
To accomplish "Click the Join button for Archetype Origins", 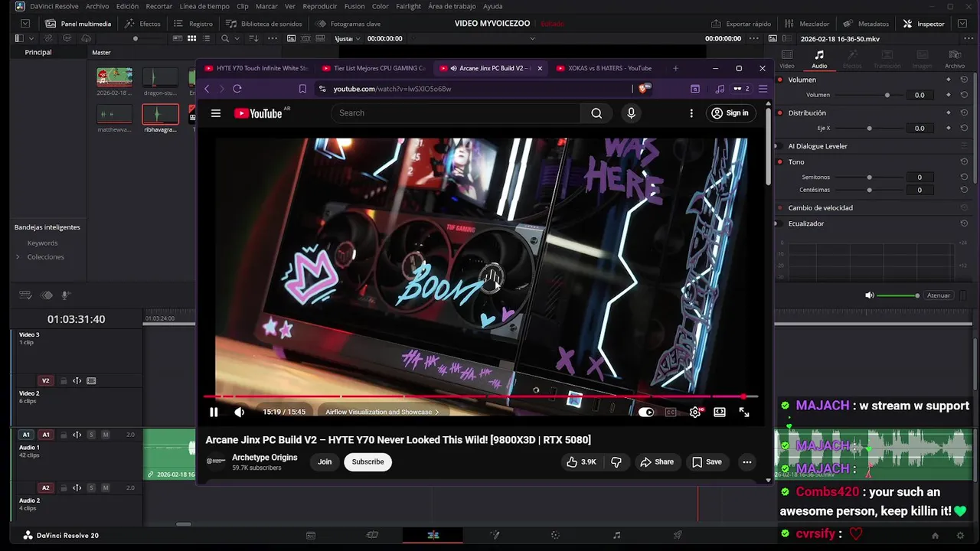I will (325, 461).
